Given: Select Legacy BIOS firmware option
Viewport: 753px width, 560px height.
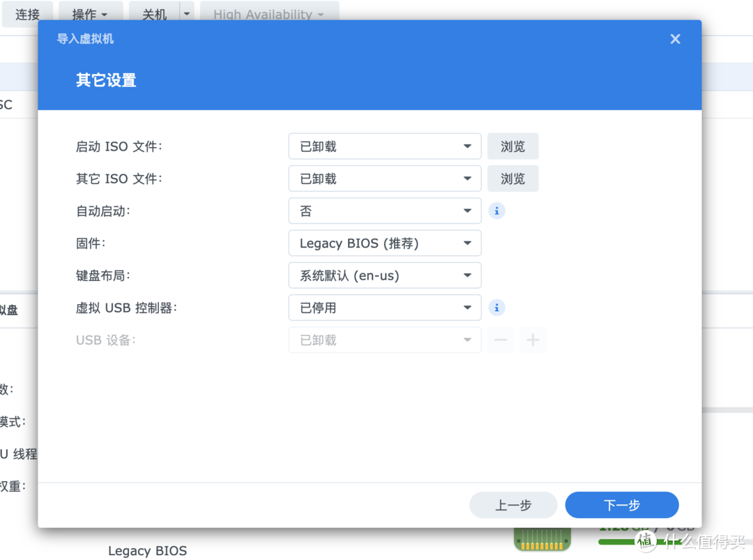Looking at the screenshot, I should click(384, 243).
